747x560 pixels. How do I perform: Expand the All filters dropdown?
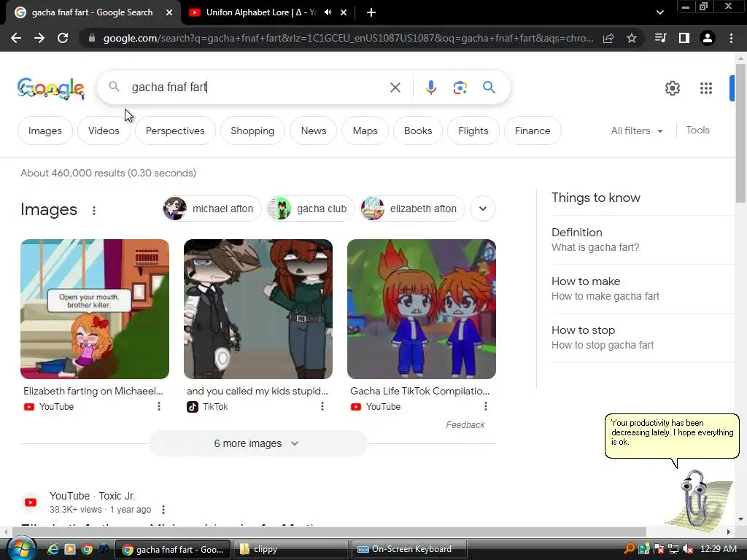click(636, 131)
